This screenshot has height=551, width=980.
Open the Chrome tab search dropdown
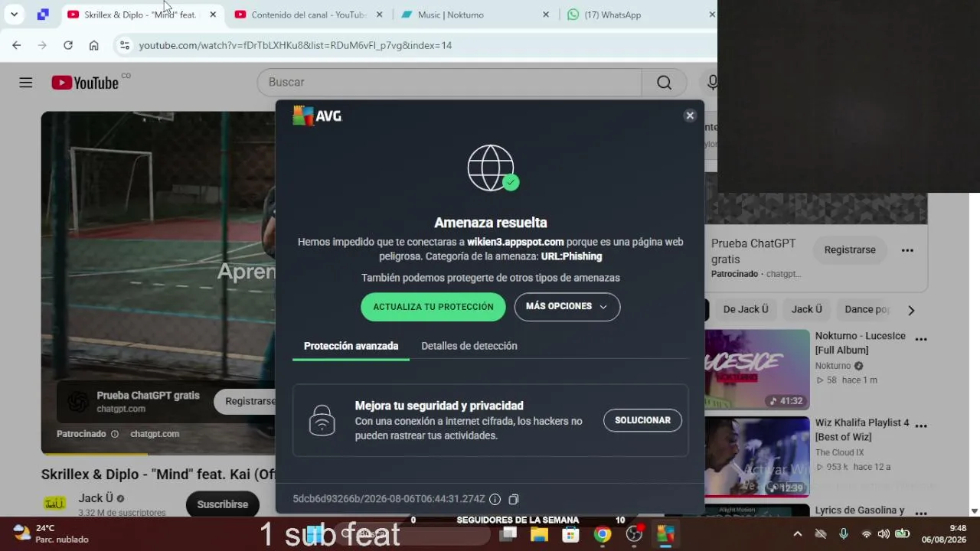pos(14,15)
